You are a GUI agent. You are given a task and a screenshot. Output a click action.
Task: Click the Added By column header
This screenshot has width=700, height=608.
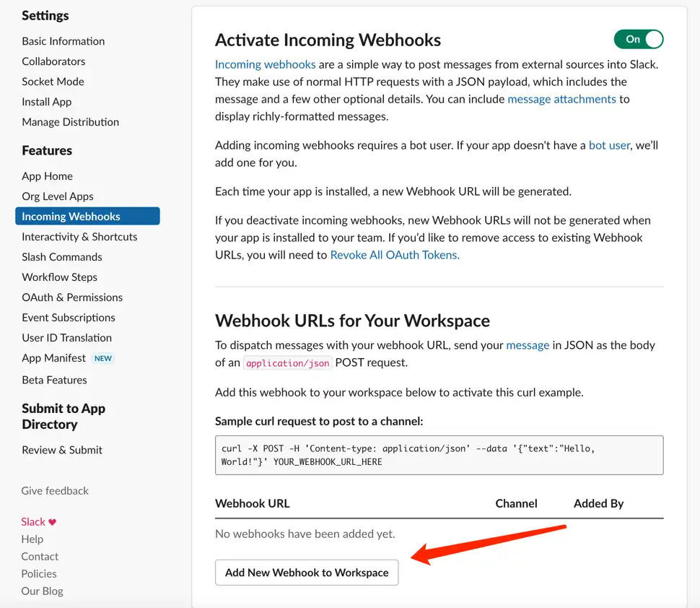click(599, 503)
